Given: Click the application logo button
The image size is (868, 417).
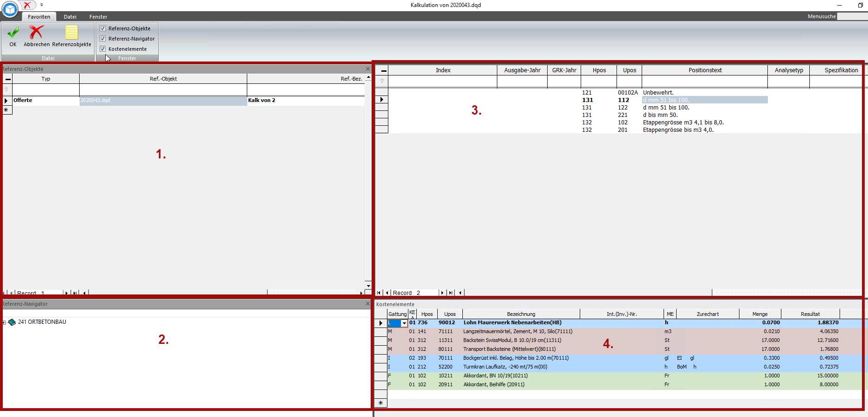Looking at the screenshot, I should (10, 9).
